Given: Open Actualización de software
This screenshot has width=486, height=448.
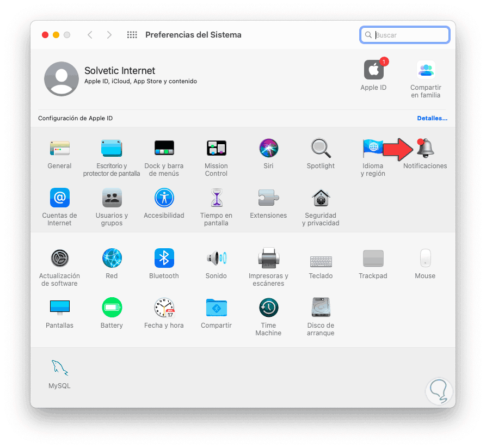Looking at the screenshot, I should [x=59, y=258].
